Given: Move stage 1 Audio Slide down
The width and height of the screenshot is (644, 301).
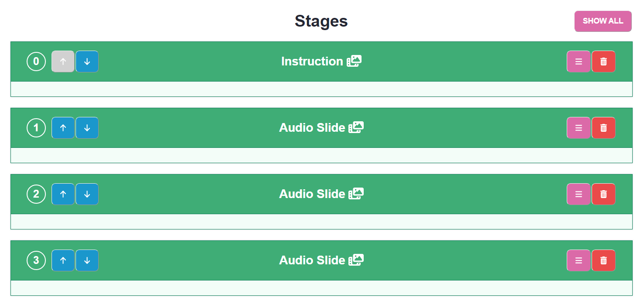Looking at the screenshot, I should click(x=87, y=128).
